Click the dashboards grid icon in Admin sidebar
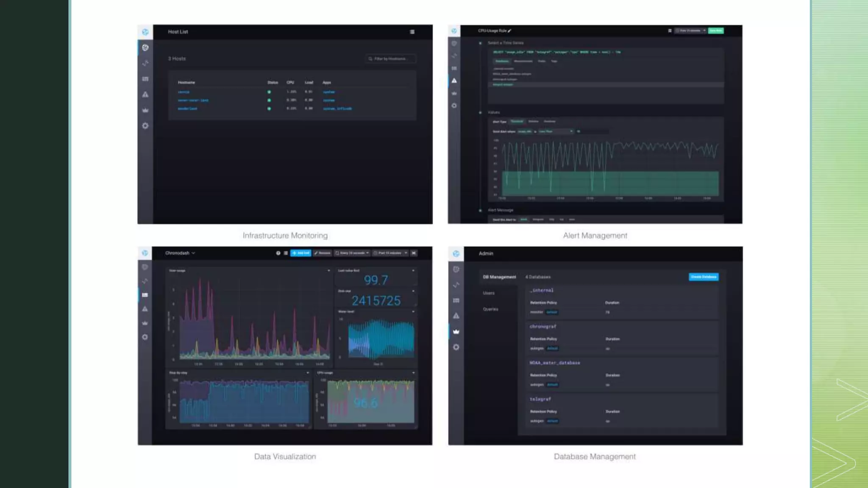868x488 pixels. [x=456, y=300]
